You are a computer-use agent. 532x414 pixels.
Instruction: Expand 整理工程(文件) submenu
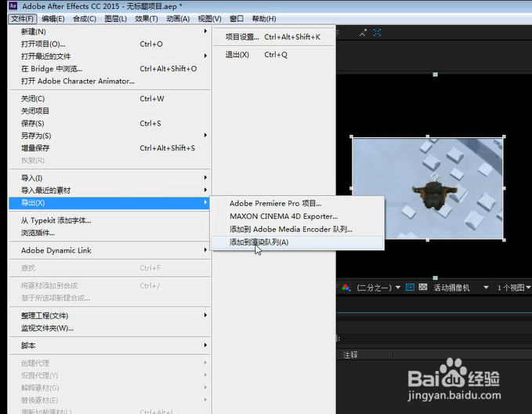(x=109, y=316)
